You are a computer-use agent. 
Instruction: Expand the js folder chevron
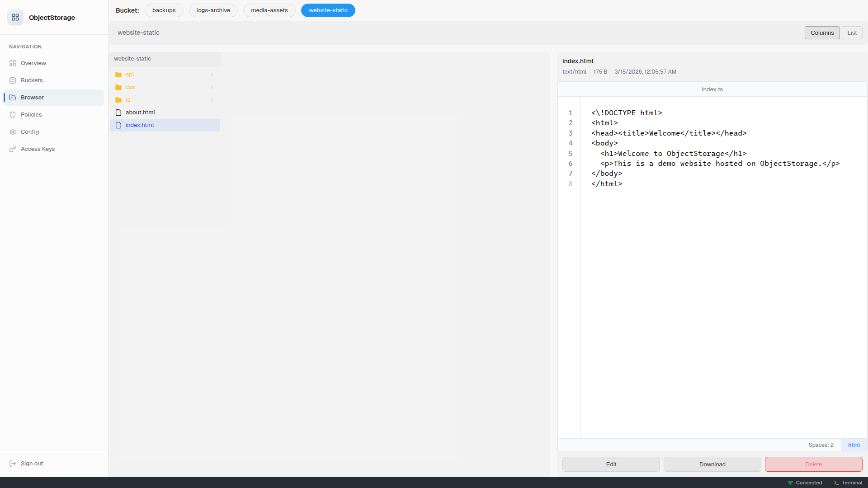pyautogui.click(x=212, y=100)
